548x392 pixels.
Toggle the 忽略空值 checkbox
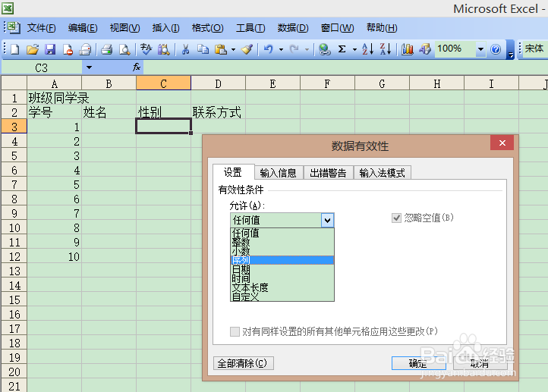pos(396,218)
